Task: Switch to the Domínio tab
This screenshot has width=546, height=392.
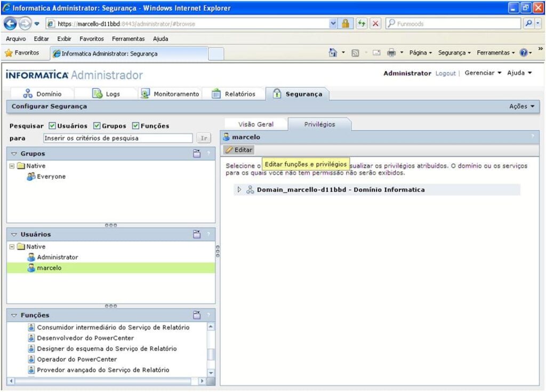Action: (x=42, y=94)
